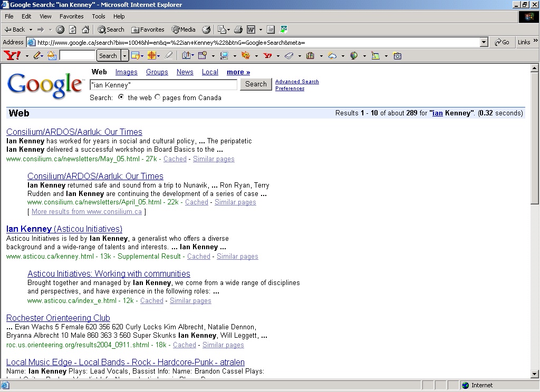Screen dimensions: 540x392
Task: Open the Yahoo calendar icon
Action: click(x=202, y=55)
